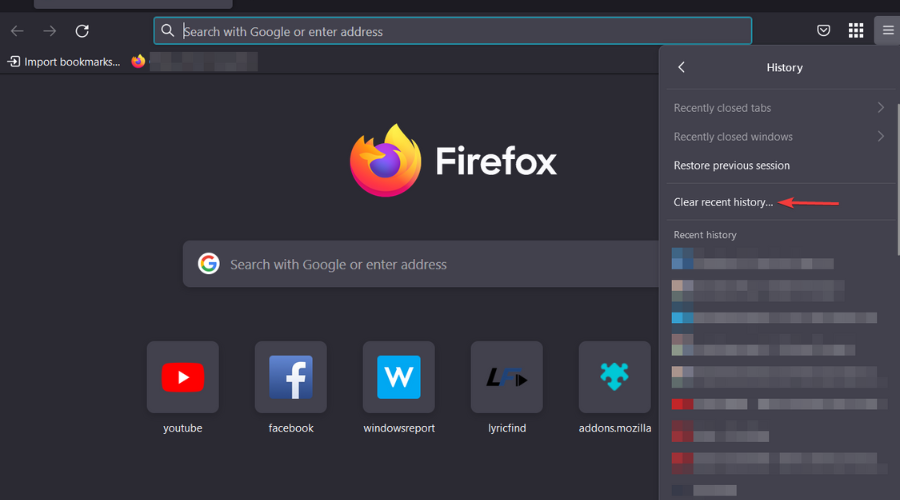This screenshot has height=500, width=900.
Task: Expand Recently closed windows chevron
Action: (880, 136)
